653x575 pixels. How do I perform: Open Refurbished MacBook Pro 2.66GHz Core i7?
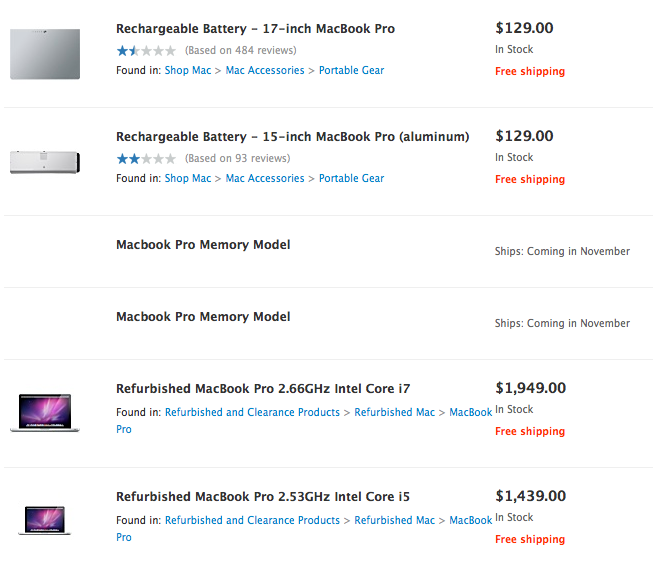pos(263,389)
